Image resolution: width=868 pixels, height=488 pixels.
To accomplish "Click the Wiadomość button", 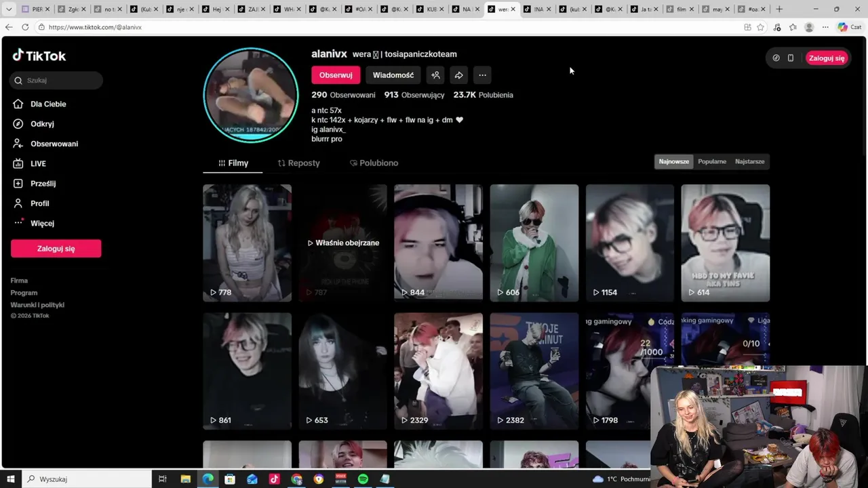I will pos(393,75).
